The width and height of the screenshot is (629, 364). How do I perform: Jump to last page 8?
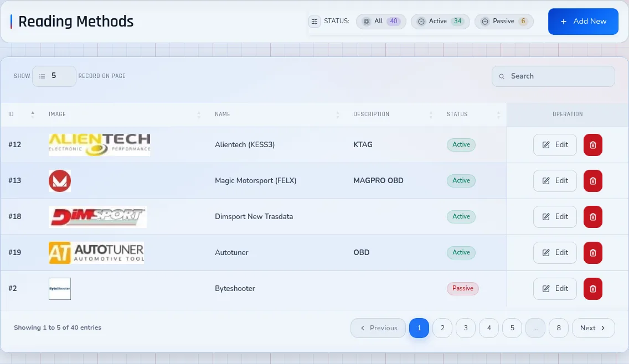(559, 328)
